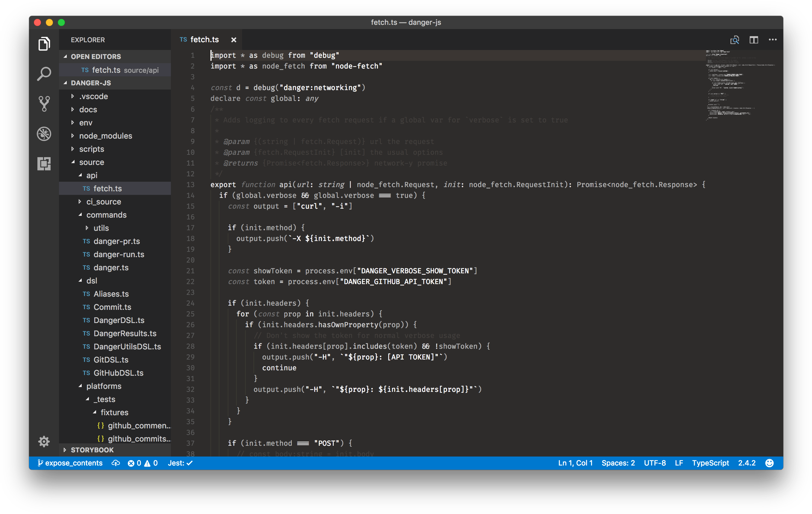This screenshot has width=812, height=514.
Task: Click the sync changes cloud icon
Action: pyautogui.click(x=116, y=463)
